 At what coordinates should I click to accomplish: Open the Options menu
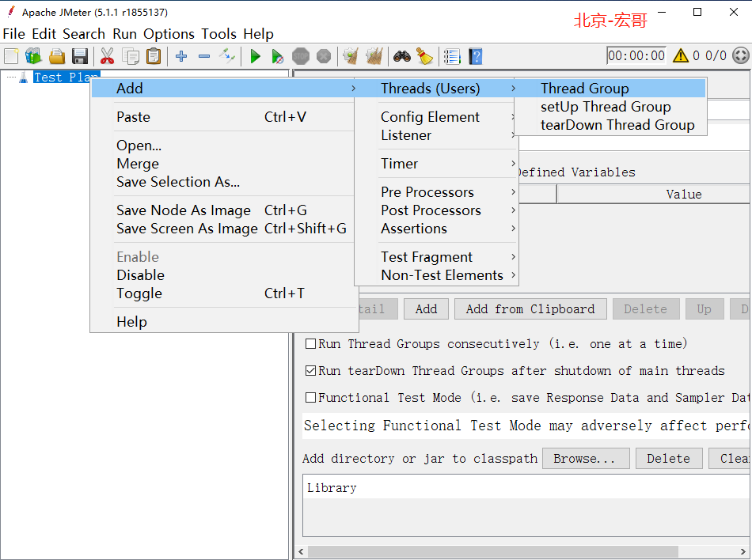169,34
